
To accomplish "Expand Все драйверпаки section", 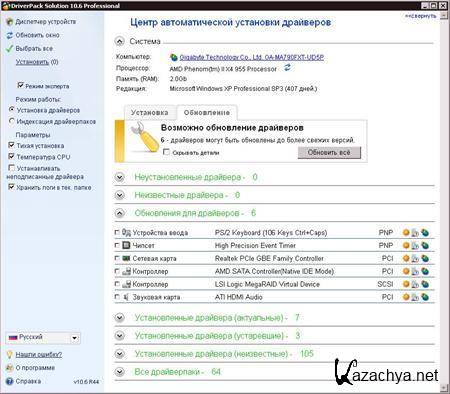I will click(119, 372).
